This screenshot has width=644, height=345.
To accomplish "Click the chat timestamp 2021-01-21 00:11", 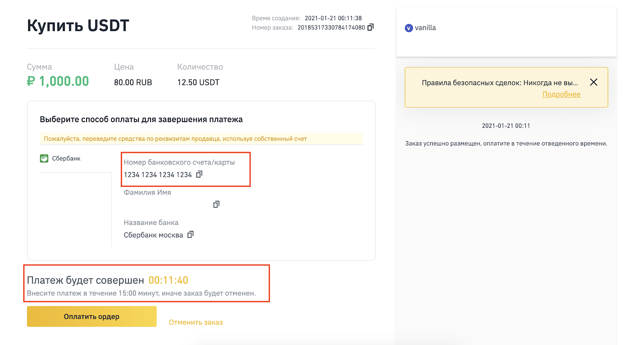I will (506, 126).
